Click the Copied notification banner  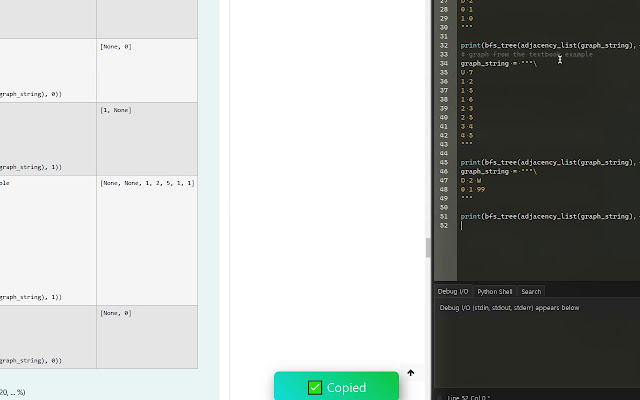click(336, 387)
